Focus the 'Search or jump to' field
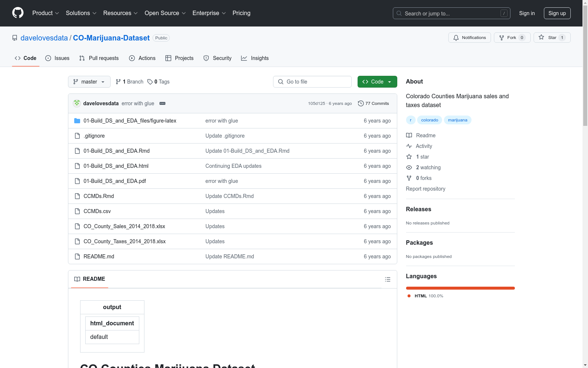 (452, 13)
